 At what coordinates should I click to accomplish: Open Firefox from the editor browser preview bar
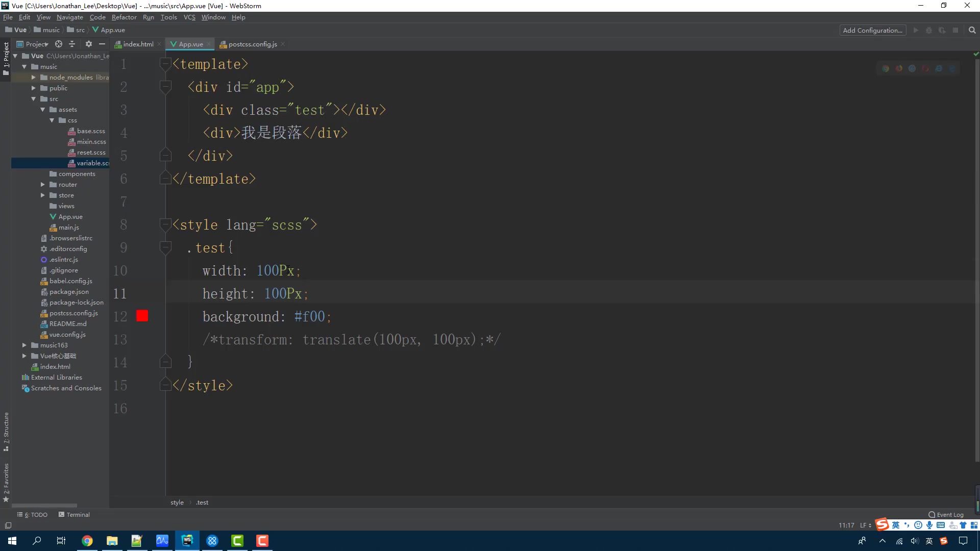tap(899, 68)
